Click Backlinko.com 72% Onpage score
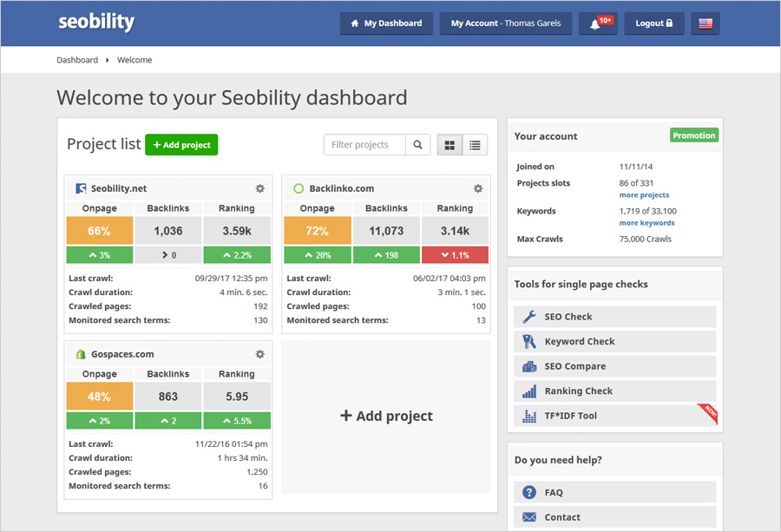 pyautogui.click(x=318, y=231)
